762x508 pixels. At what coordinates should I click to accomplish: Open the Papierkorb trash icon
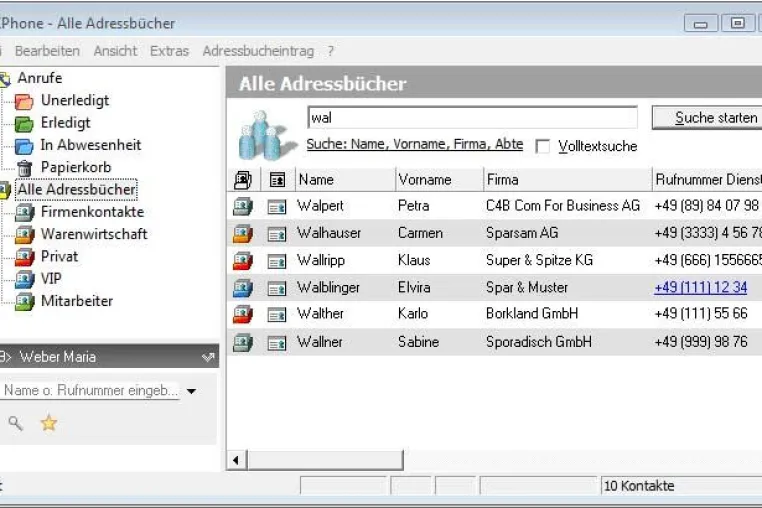click(24, 168)
